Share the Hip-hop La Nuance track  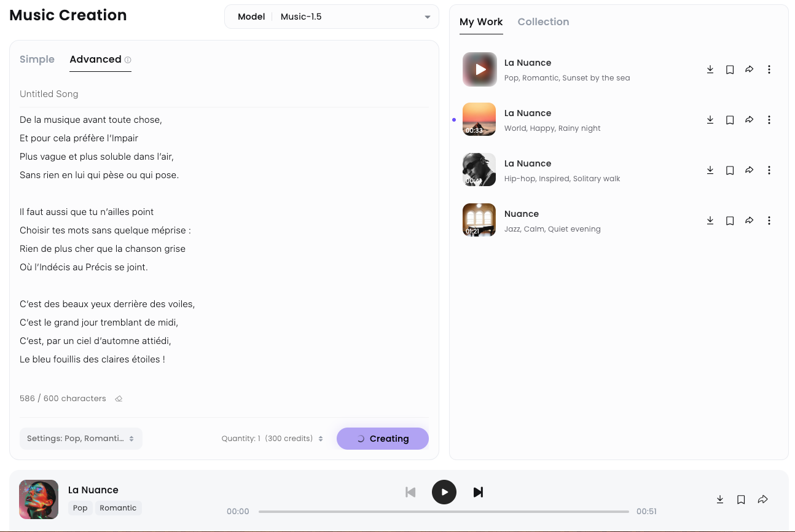(750, 170)
